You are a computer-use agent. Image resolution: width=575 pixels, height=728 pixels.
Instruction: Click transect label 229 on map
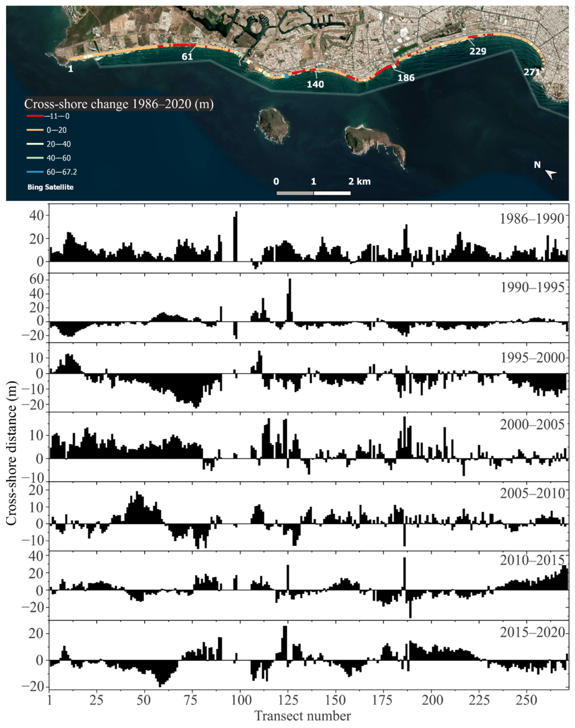pos(478,51)
